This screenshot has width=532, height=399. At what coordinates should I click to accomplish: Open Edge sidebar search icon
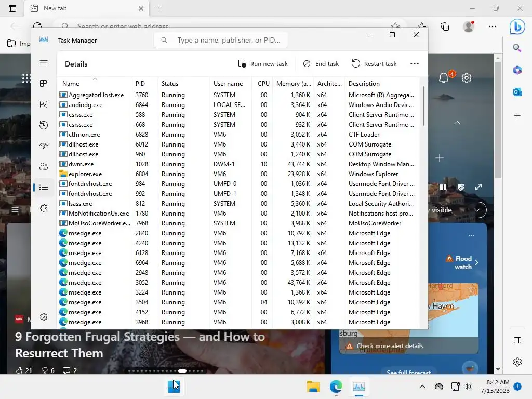(517, 48)
